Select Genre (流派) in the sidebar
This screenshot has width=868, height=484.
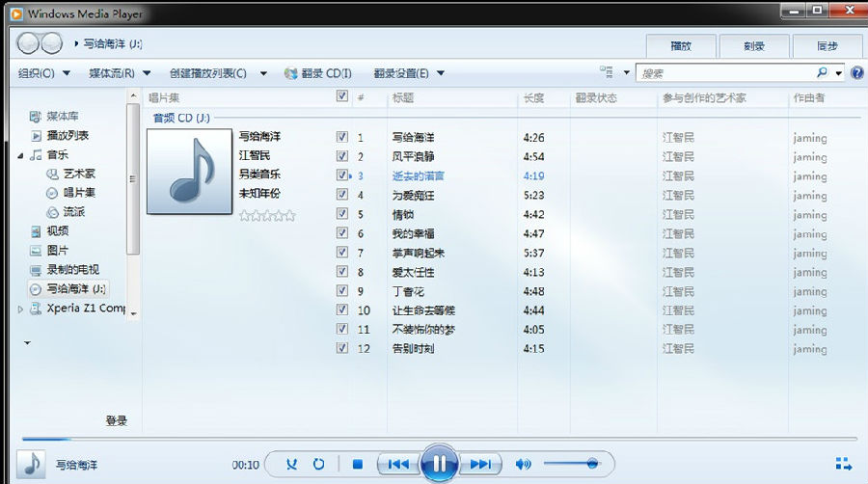tap(66, 212)
